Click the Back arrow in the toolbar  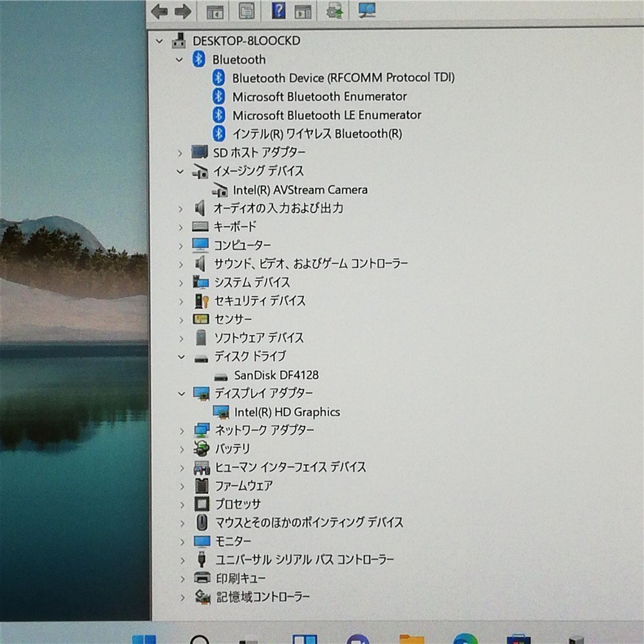point(159,11)
